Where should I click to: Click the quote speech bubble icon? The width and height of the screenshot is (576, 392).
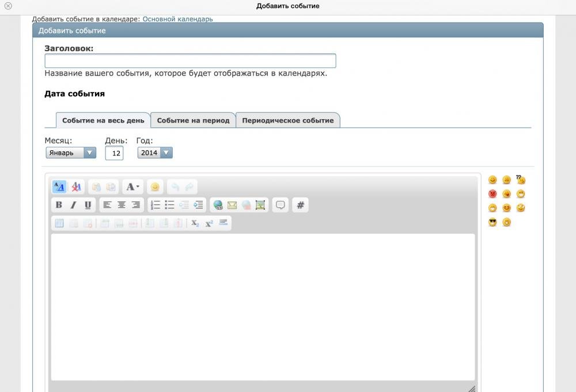click(281, 205)
